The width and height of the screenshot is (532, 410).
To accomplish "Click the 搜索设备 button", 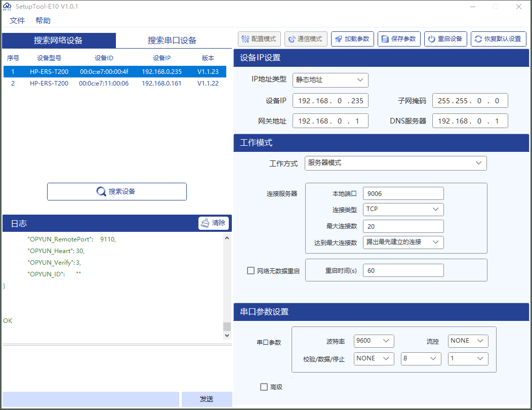I will [x=117, y=191].
